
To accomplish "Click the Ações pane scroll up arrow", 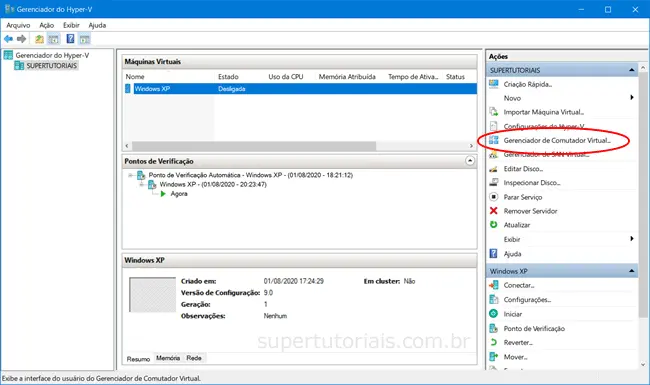I will point(643,67).
